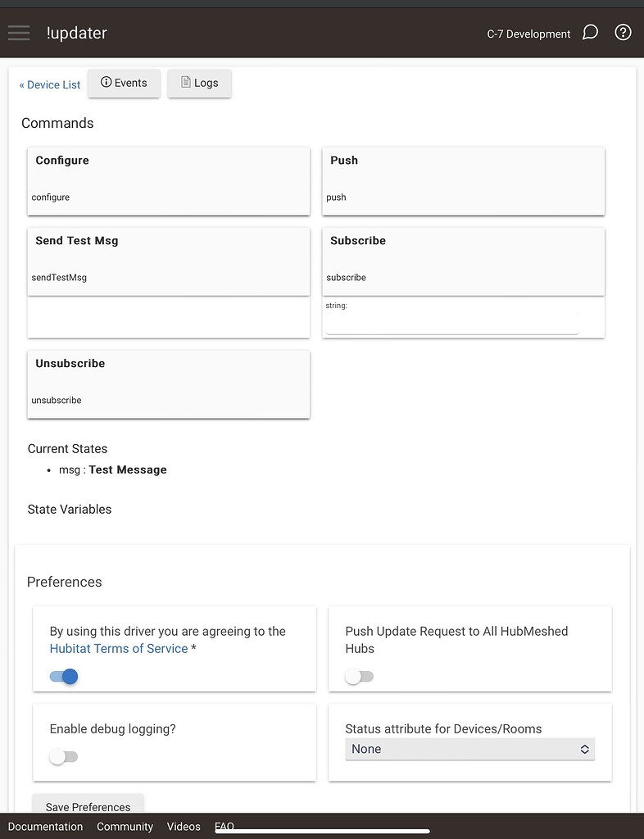The image size is (644, 839).
Task: Enable Push Update Request to All HubMeshed Hubs
Action: 359,677
